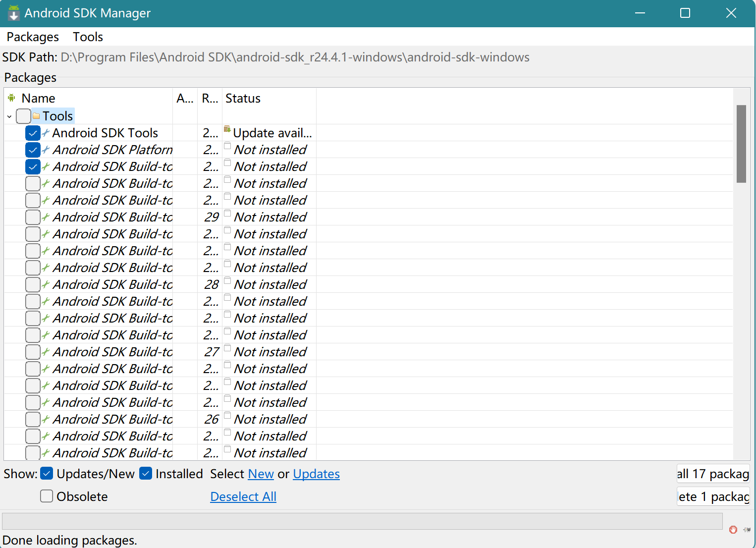Check the Tools parent checkbox to select all
This screenshot has height=548, width=756.
click(x=23, y=115)
